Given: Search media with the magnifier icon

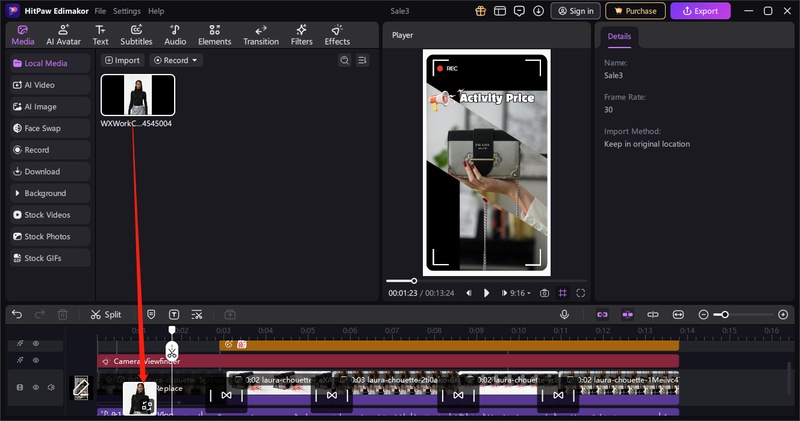Looking at the screenshot, I should click(x=345, y=60).
